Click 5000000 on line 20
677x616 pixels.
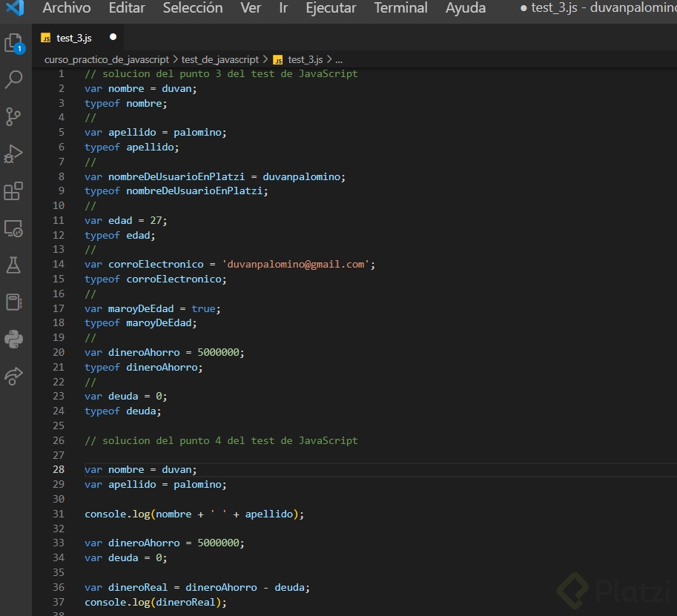point(218,353)
